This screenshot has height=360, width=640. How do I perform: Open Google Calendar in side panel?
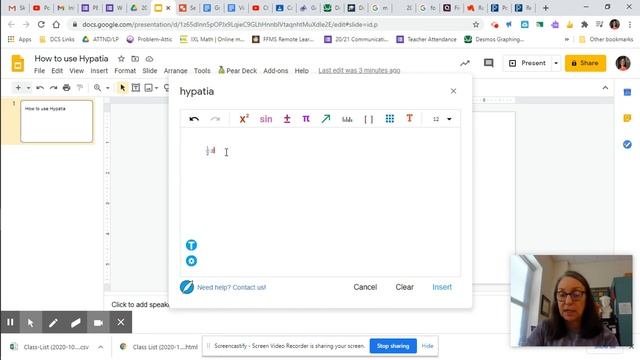point(627,93)
